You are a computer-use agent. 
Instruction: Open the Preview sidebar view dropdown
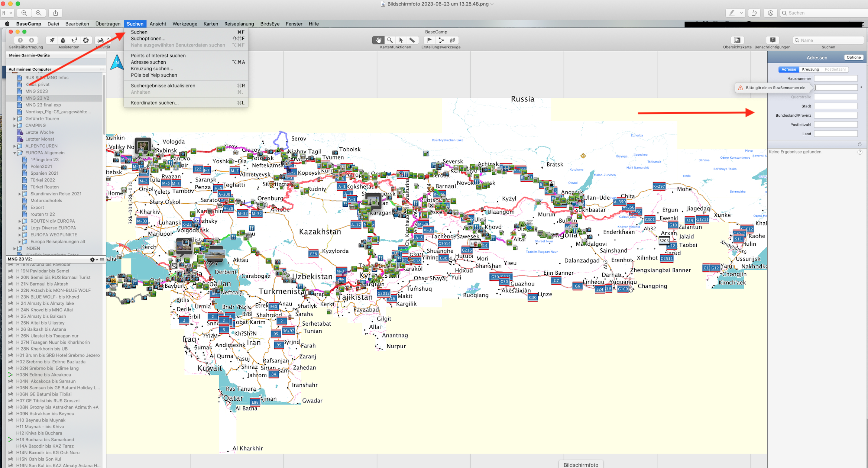click(7, 13)
